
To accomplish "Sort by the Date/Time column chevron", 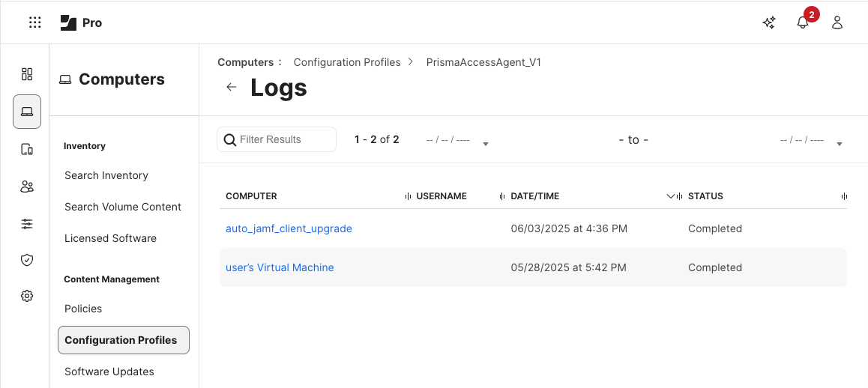I will pyautogui.click(x=671, y=196).
